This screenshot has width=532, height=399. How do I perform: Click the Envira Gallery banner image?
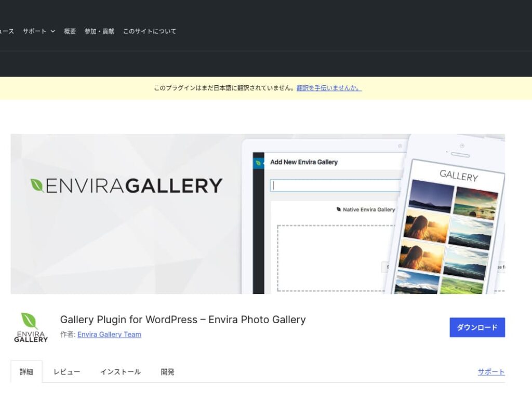click(x=258, y=214)
